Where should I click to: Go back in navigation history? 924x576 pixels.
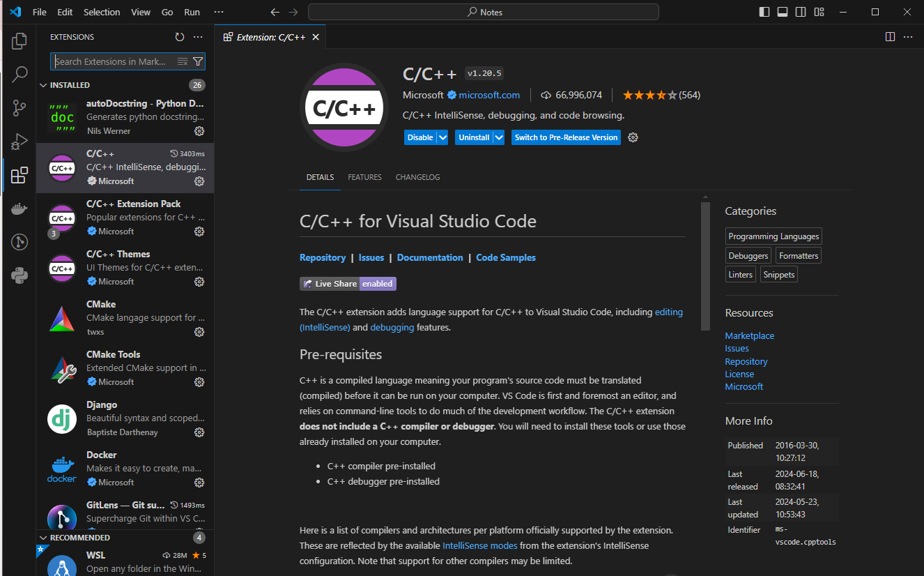pyautogui.click(x=275, y=12)
